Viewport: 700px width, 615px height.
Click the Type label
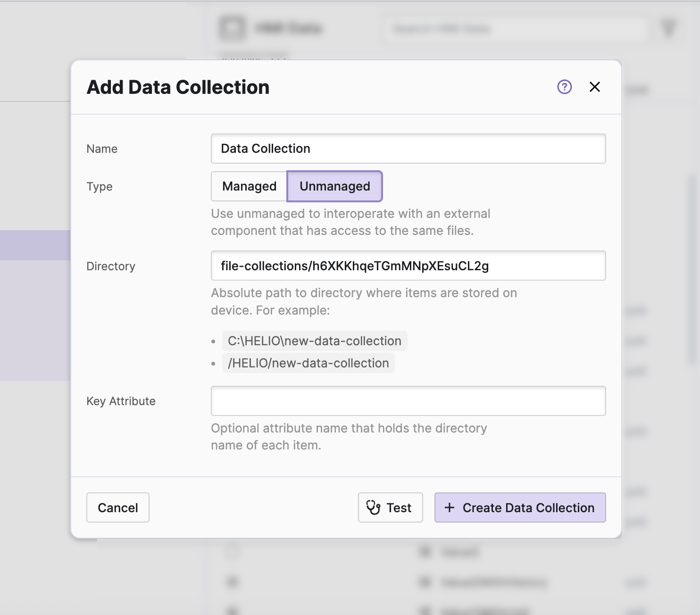(x=100, y=187)
